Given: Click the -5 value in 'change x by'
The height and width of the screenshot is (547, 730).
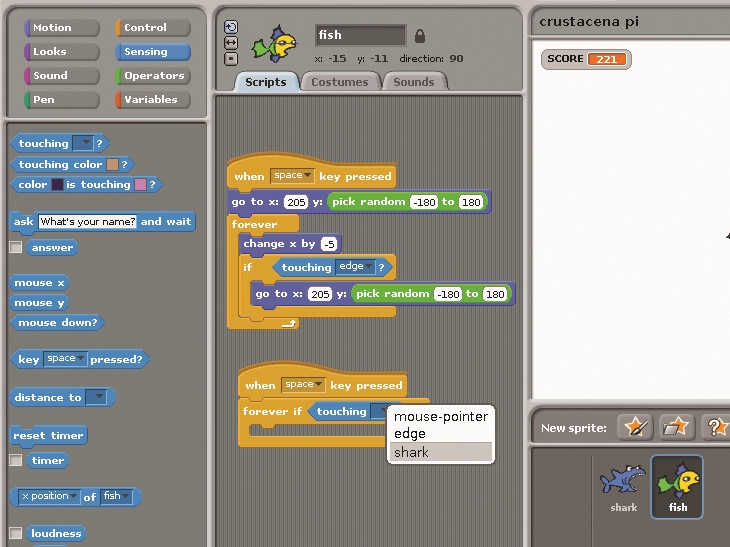Looking at the screenshot, I should tap(329, 244).
